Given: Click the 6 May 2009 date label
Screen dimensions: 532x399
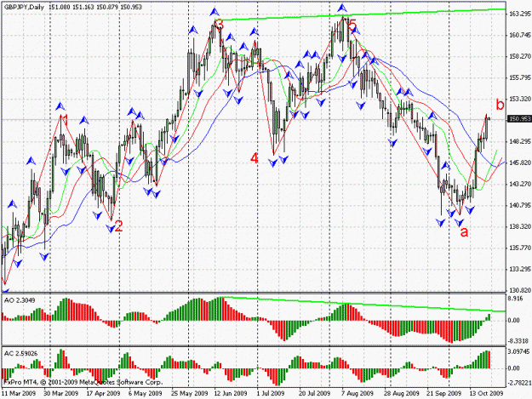Looking at the screenshot, I should (x=146, y=393).
